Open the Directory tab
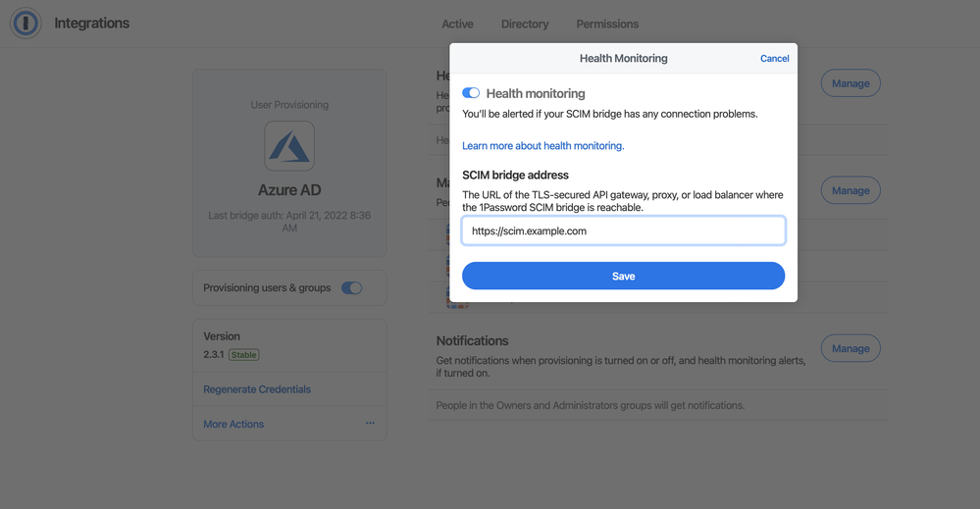The width and height of the screenshot is (980, 509). [525, 24]
